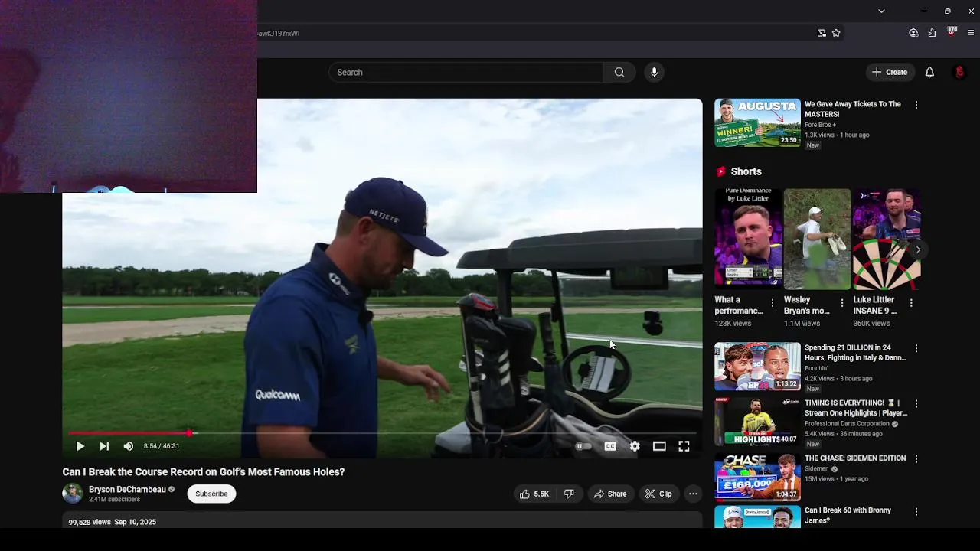Viewport: 980px width, 551px height.
Task: Switch to theater mode
Action: [659, 446]
